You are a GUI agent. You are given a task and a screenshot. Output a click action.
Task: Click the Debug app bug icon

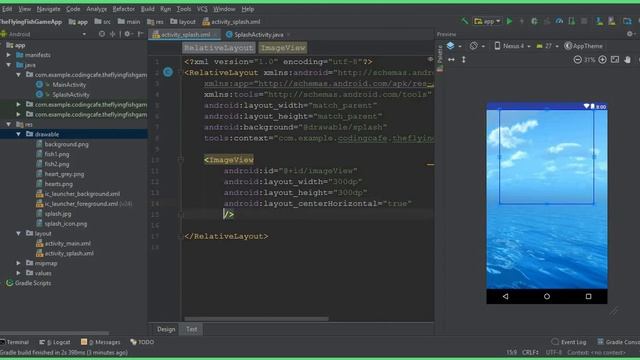pos(534,21)
